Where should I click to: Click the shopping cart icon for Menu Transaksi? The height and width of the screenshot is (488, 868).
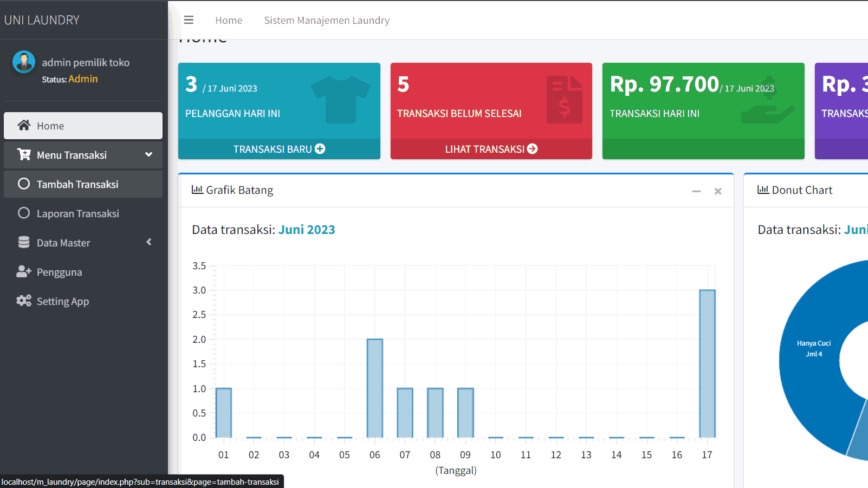coord(23,154)
